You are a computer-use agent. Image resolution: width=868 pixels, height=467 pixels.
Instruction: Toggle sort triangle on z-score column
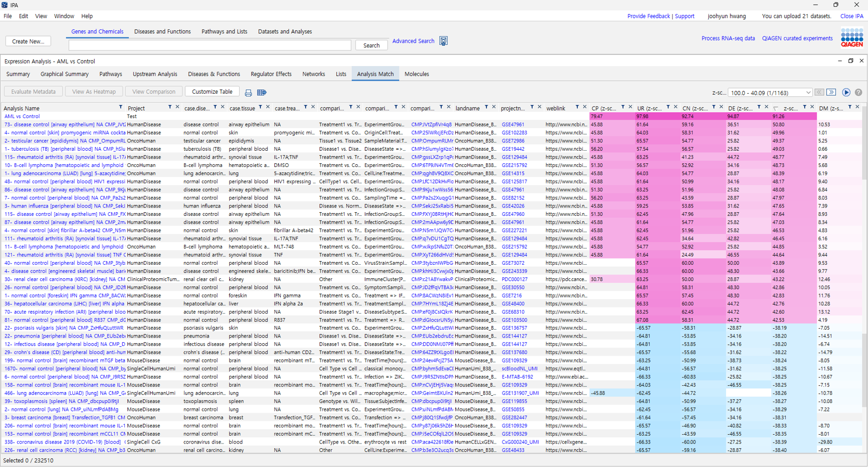[x=775, y=108]
